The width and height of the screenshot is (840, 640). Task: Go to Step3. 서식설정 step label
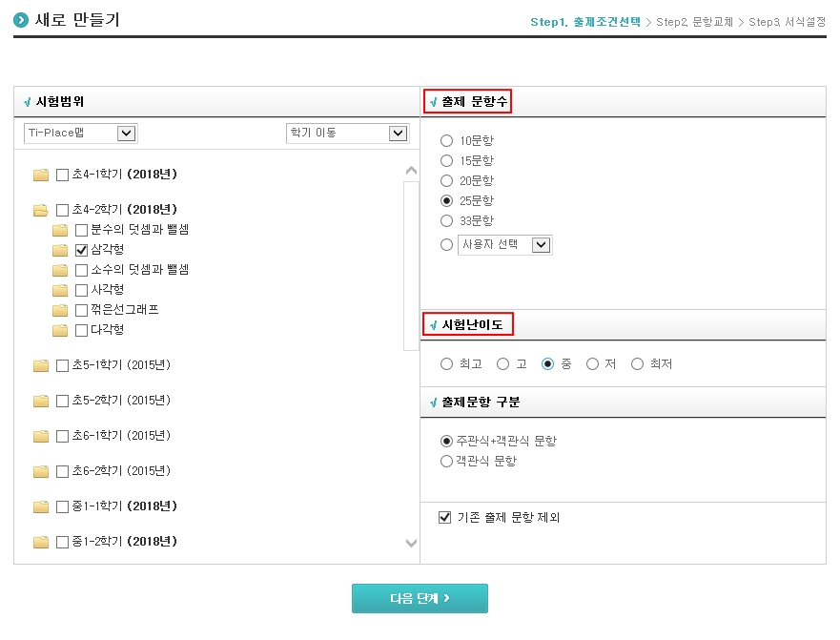[787, 22]
